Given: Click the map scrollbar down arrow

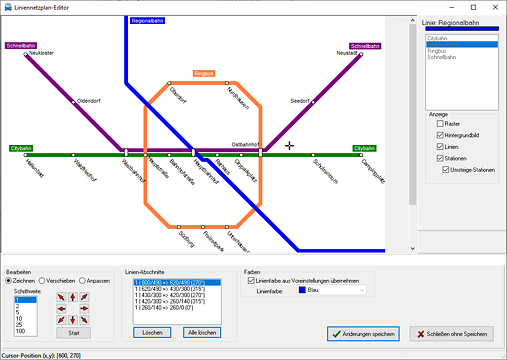Looking at the screenshot, I should [x=413, y=249].
